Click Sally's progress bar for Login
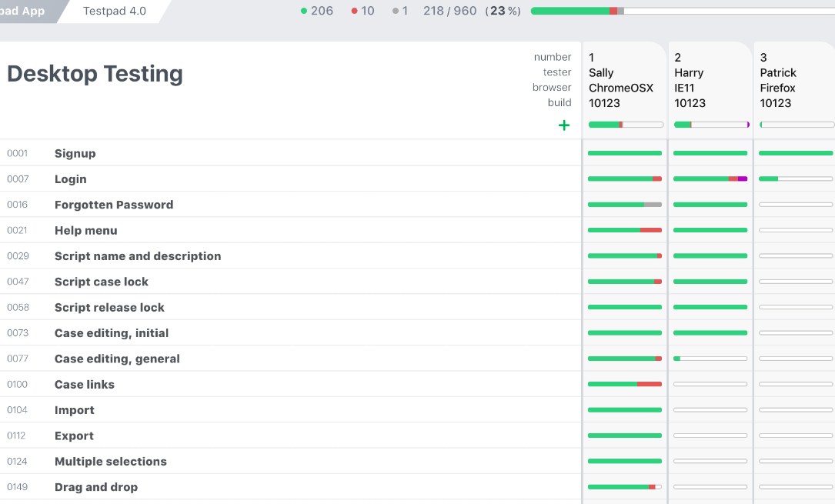The image size is (835, 504). click(x=625, y=179)
